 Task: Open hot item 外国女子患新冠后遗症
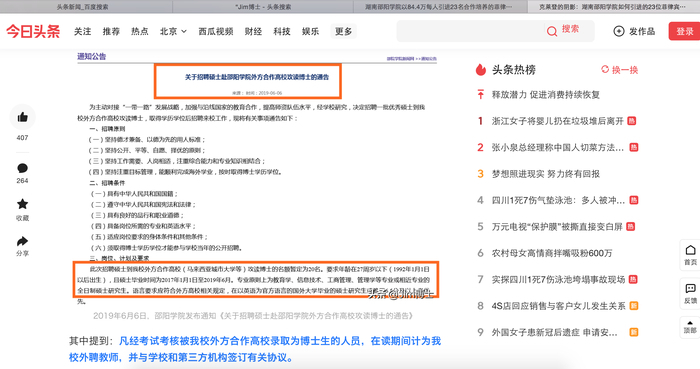[554, 332]
